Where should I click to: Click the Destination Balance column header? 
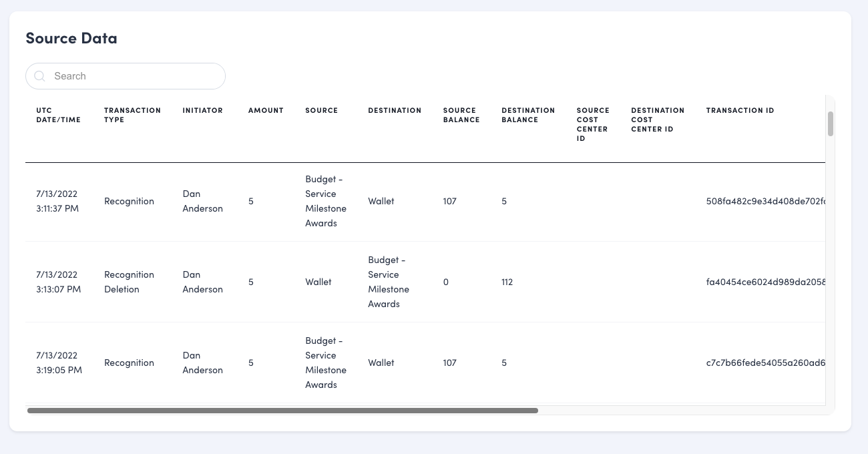[528, 115]
